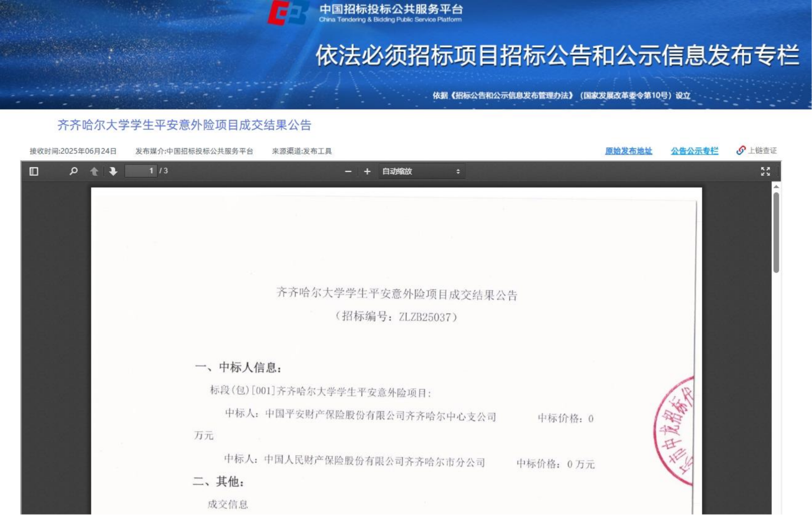Click the PDF vertical scrollbar thumb
This screenshot has height=515, width=812.
tap(776, 232)
